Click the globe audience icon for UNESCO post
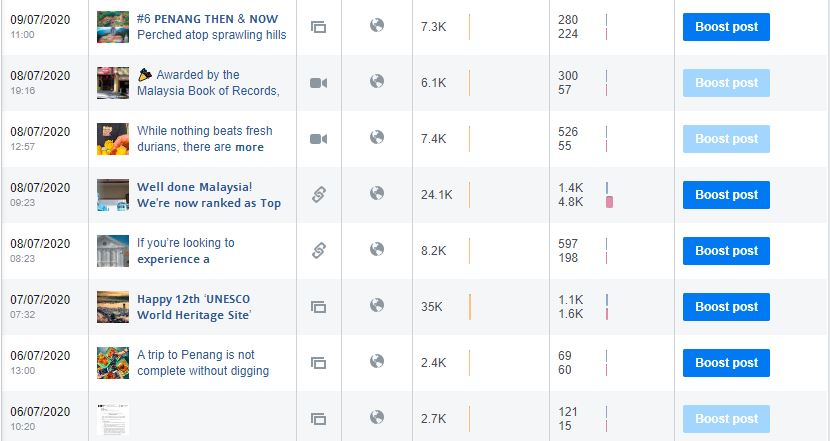 (x=377, y=305)
